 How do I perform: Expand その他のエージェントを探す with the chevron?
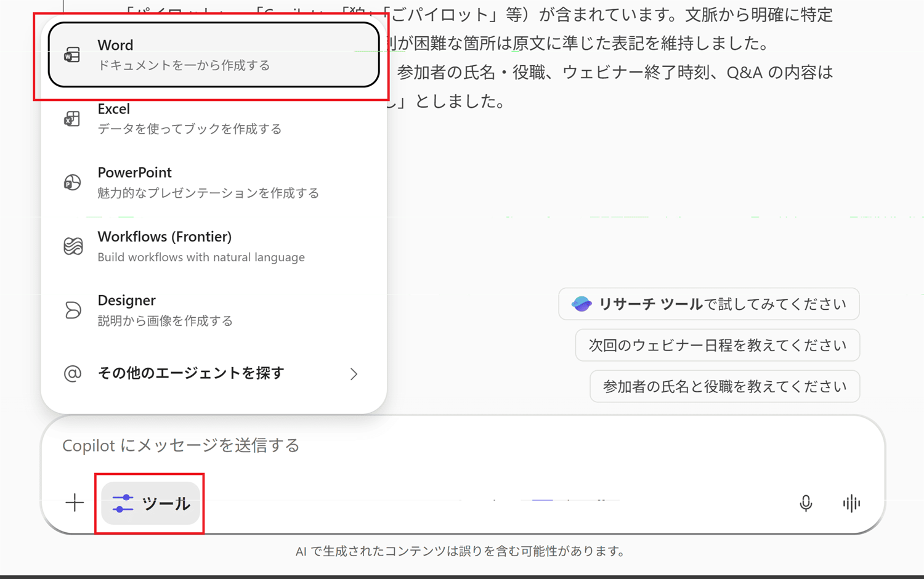tap(353, 373)
